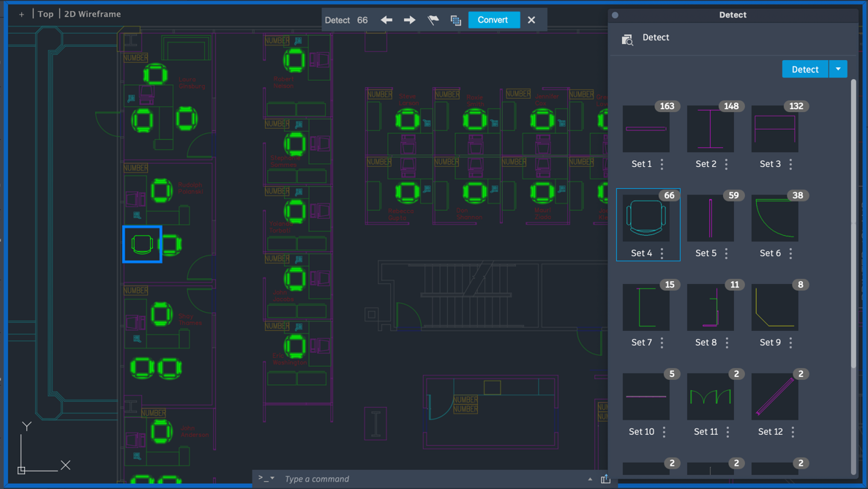868x489 pixels.
Task: Select Set 5 thumbnail with 59 count
Action: pos(710,217)
